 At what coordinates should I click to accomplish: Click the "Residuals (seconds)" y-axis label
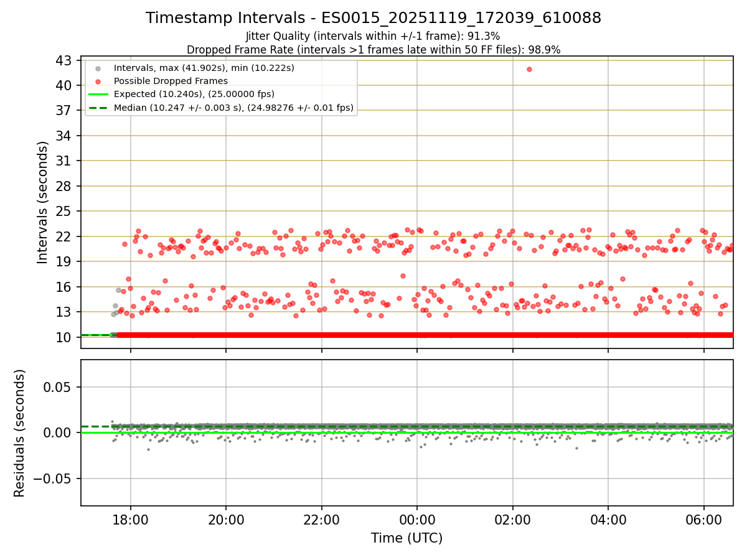pos(20,433)
